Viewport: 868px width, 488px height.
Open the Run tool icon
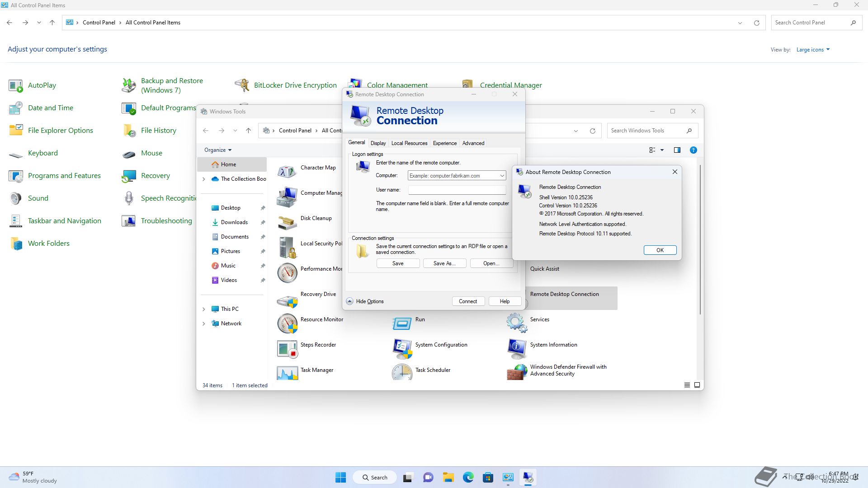(x=402, y=324)
